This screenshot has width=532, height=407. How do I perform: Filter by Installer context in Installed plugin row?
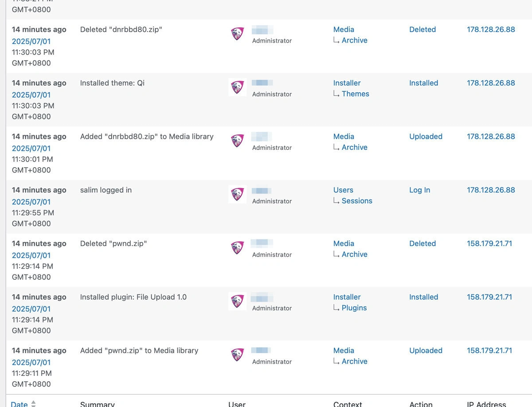(347, 297)
